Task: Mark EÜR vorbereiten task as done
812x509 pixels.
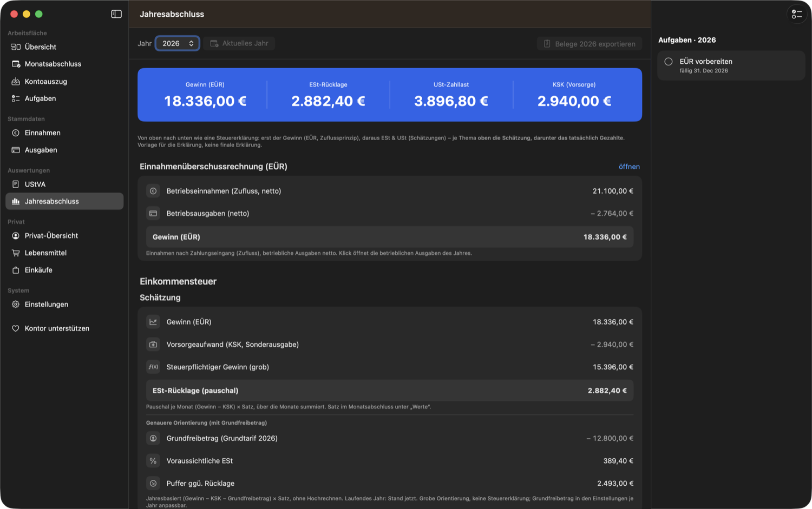Action: coord(669,62)
